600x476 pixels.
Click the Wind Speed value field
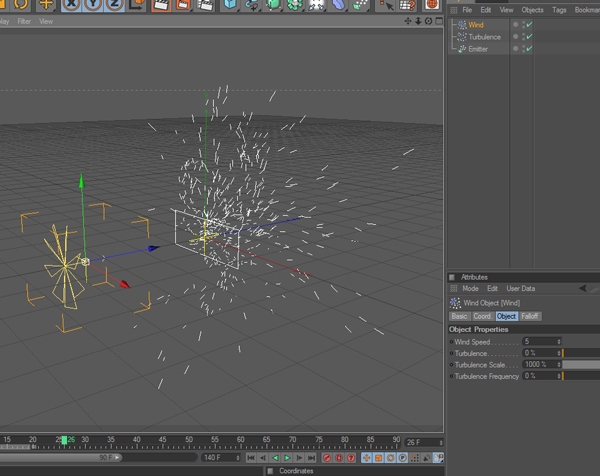(x=538, y=342)
